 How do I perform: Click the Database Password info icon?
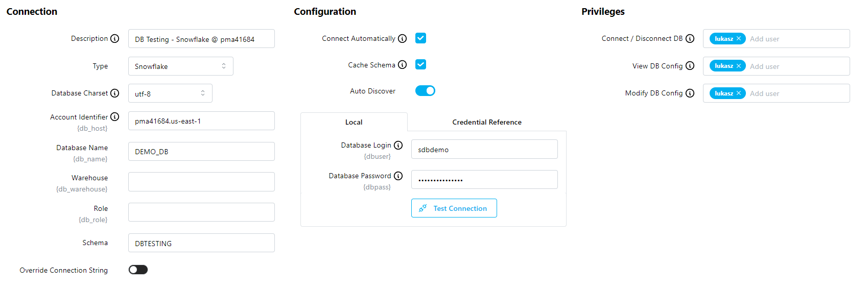[x=398, y=176]
